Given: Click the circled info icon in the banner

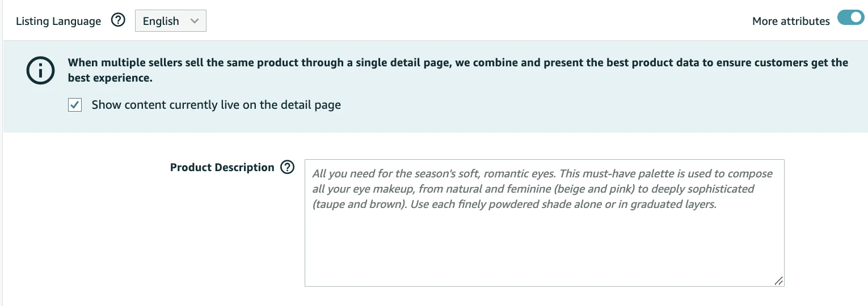Looking at the screenshot, I should point(41,71).
